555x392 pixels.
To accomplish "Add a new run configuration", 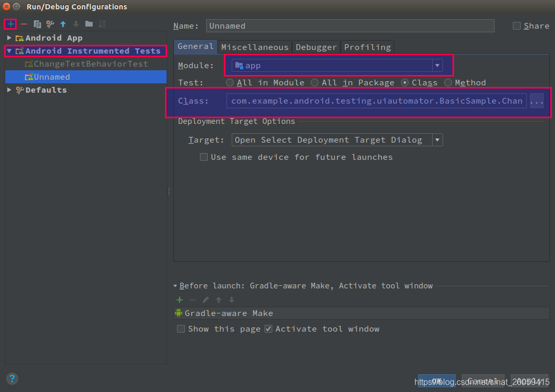I will 10,24.
